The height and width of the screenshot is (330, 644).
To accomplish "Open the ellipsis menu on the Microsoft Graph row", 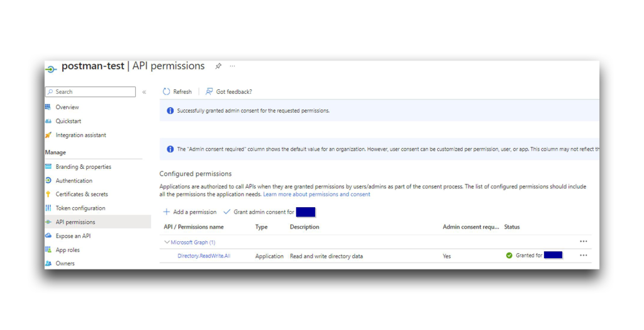I will (x=583, y=242).
